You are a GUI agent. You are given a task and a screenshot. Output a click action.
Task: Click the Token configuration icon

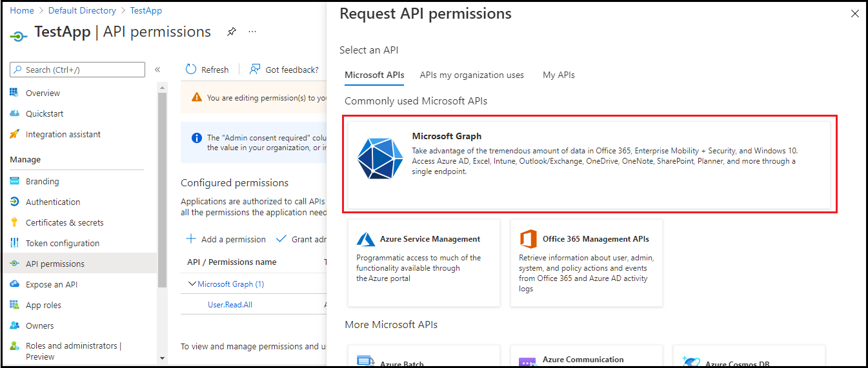pos(14,243)
